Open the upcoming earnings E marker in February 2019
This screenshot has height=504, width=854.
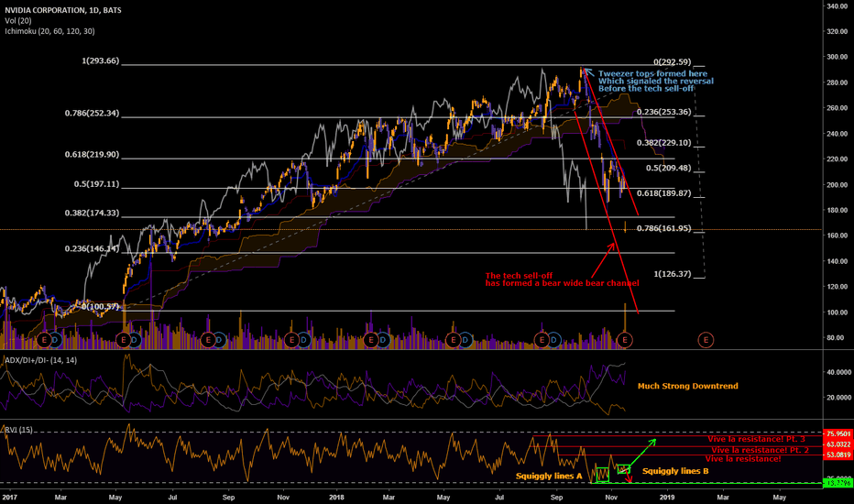point(706,341)
